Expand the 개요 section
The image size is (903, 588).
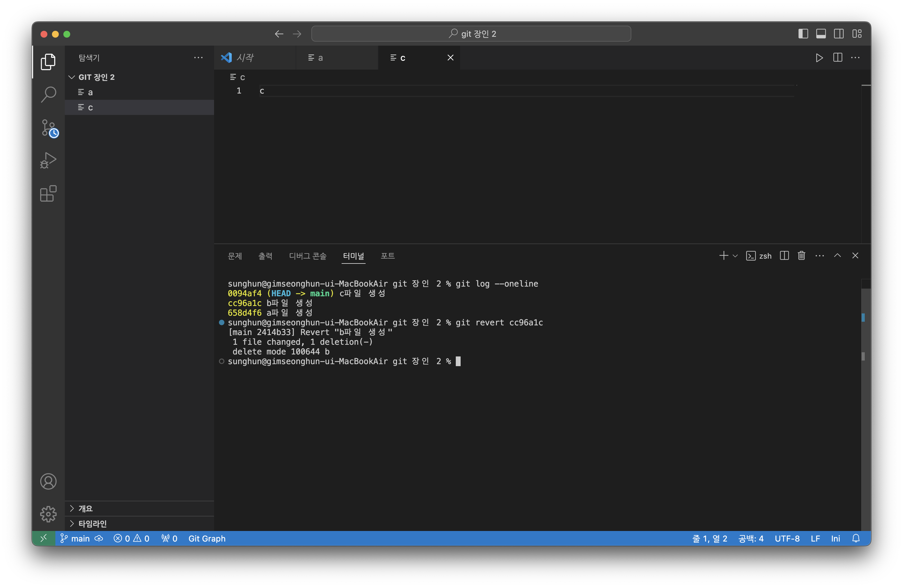pos(85,508)
